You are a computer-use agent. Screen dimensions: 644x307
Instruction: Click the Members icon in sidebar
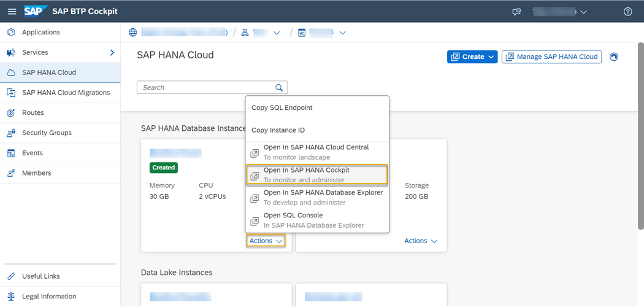pos(12,173)
